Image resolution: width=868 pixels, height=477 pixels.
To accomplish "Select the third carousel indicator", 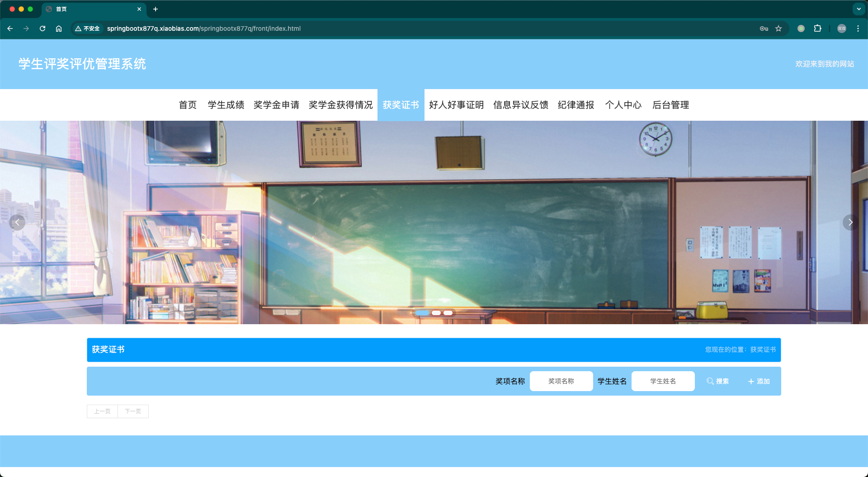I will [x=448, y=313].
